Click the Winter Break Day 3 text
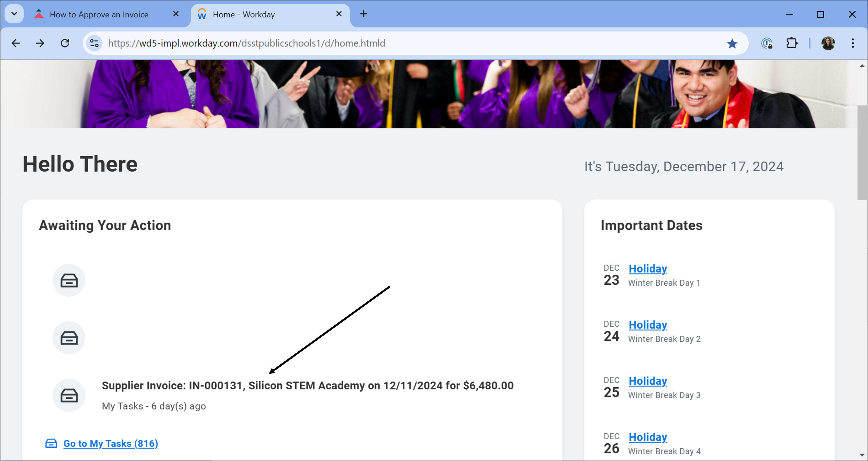The image size is (868, 461). pyautogui.click(x=664, y=395)
